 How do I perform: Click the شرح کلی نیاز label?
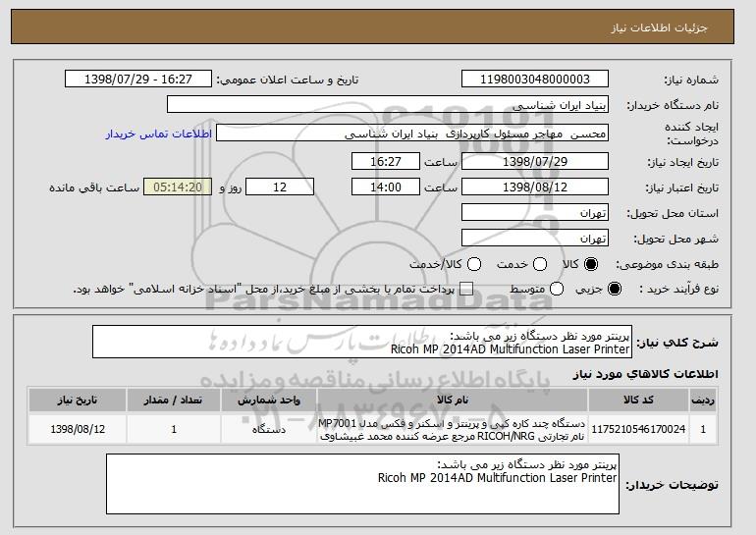(x=676, y=343)
